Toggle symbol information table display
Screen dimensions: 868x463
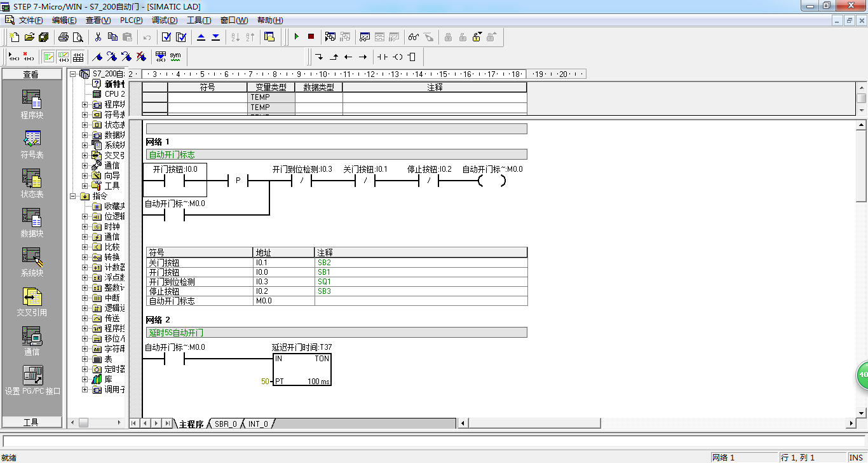tap(78, 57)
